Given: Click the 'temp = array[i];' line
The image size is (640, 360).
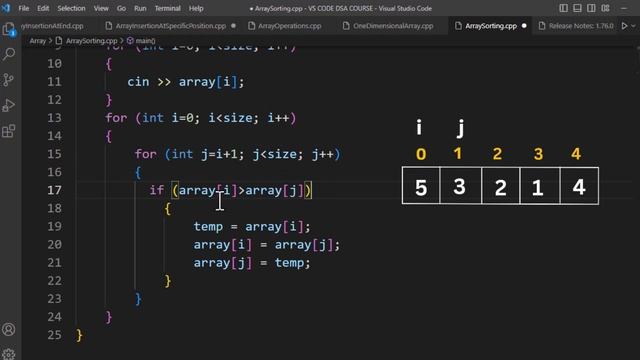Looking at the screenshot, I should point(252,227).
